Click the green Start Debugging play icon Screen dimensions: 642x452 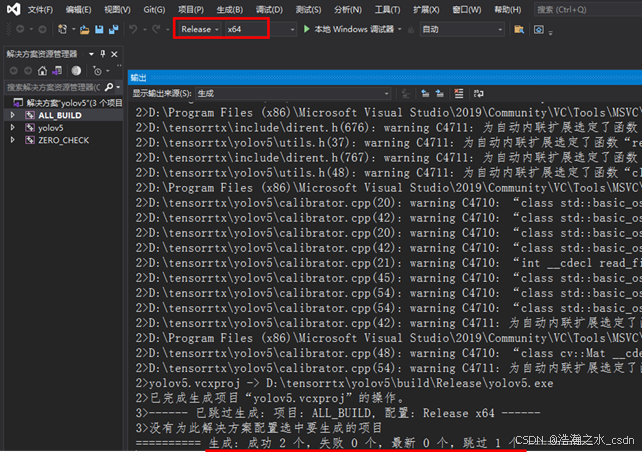pyautogui.click(x=307, y=29)
